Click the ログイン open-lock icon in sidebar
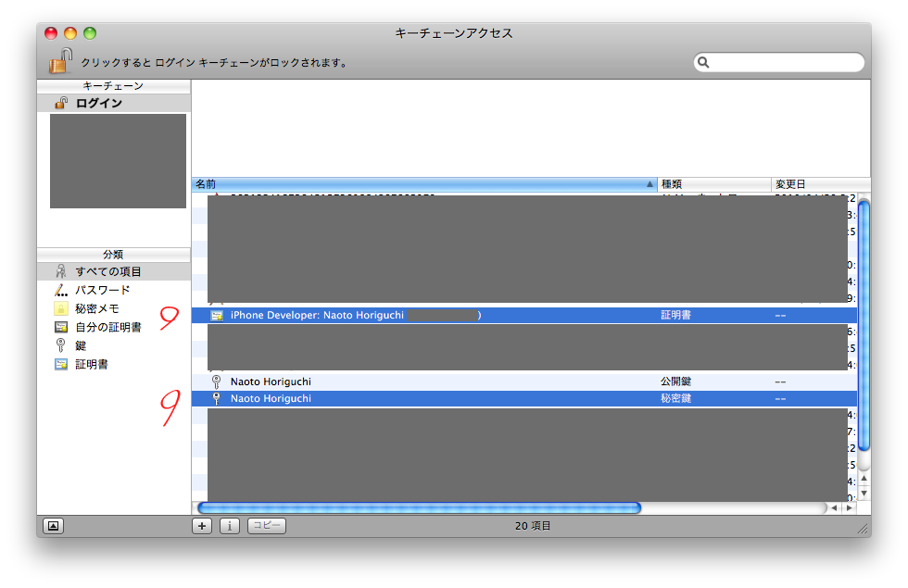 point(61,103)
